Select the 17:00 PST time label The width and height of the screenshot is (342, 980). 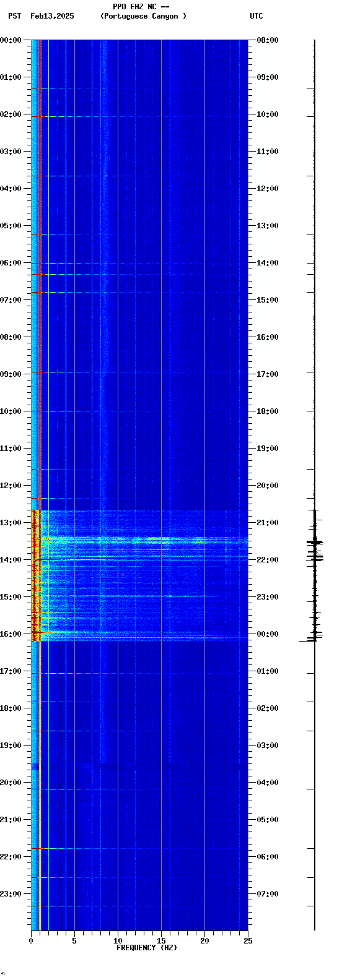pos(11,671)
